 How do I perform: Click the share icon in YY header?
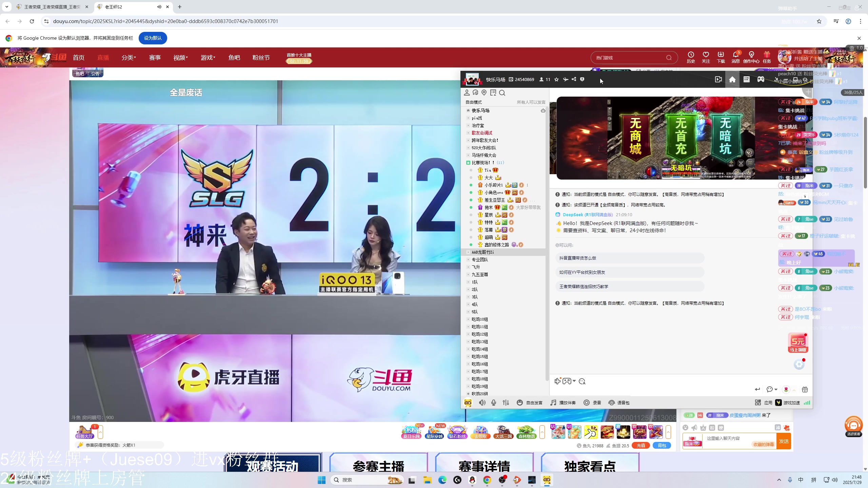pyautogui.click(x=574, y=79)
